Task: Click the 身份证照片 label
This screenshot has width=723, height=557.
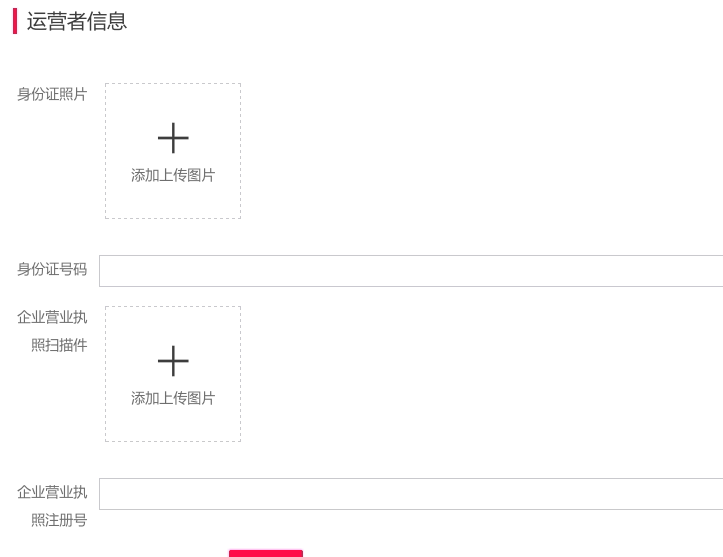Action: (x=52, y=94)
